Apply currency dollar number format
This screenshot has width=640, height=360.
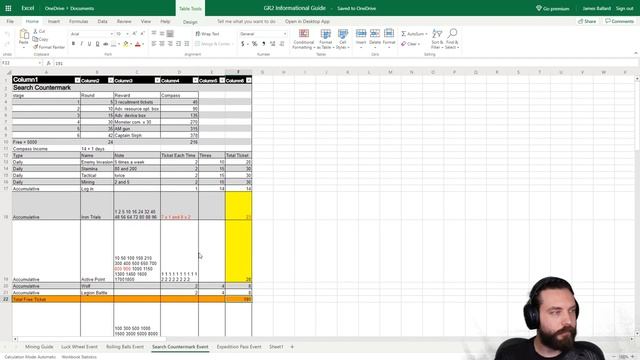tap(243, 44)
